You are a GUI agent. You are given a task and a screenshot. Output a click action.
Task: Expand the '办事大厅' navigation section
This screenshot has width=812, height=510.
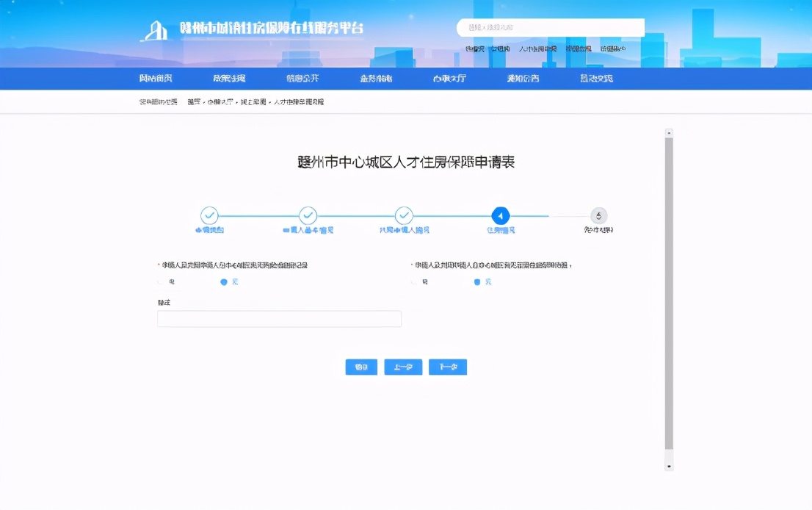[449, 78]
